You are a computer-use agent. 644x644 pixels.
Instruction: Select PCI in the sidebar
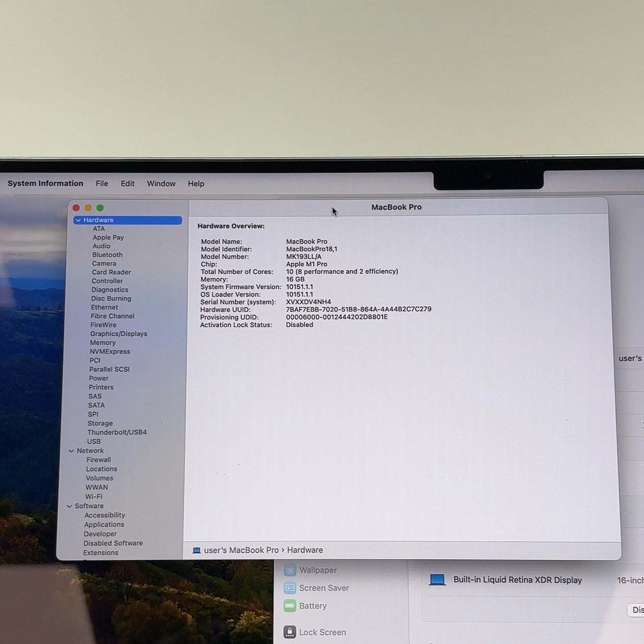pyautogui.click(x=95, y=361)
